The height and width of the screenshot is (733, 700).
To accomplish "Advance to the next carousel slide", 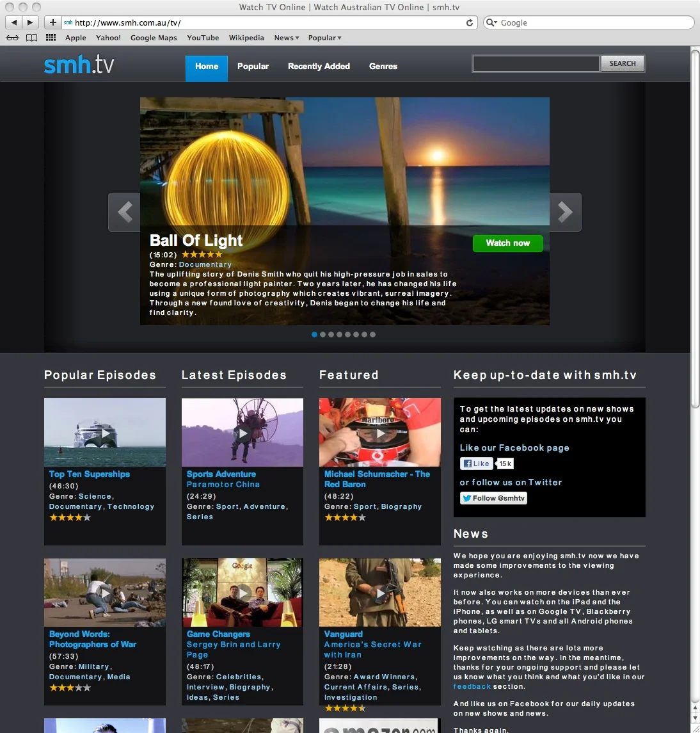I will [x=566, y=212].
